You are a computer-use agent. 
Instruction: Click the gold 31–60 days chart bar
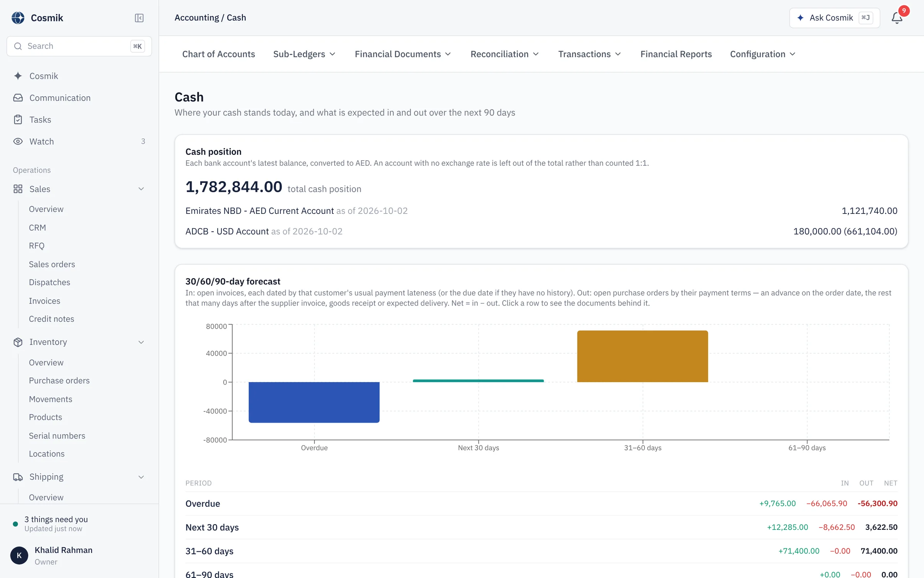coord(642,356)
